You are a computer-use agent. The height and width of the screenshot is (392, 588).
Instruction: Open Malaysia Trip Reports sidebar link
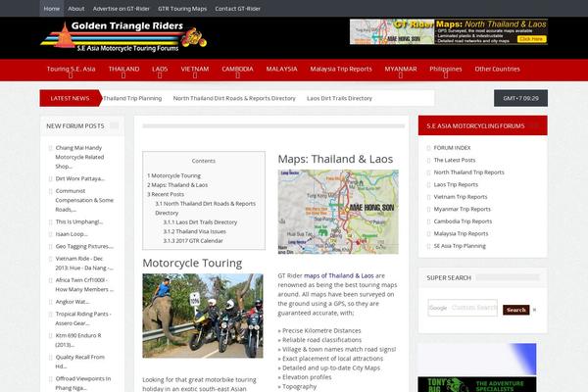(461, 233)
